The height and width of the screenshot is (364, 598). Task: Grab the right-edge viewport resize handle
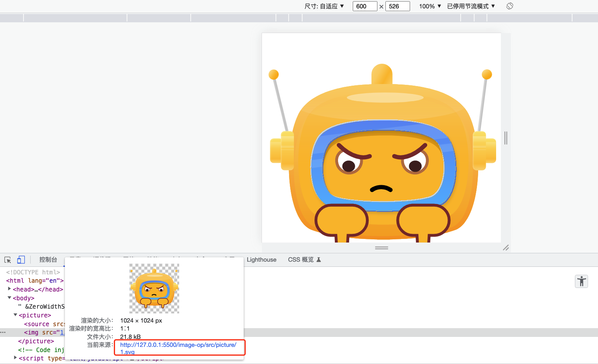point(506,138)
